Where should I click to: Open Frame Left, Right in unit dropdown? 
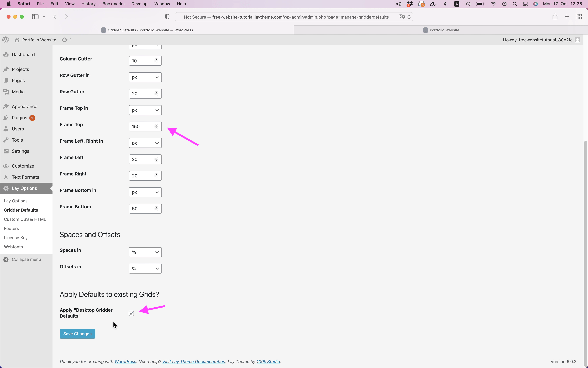[145, 143]
